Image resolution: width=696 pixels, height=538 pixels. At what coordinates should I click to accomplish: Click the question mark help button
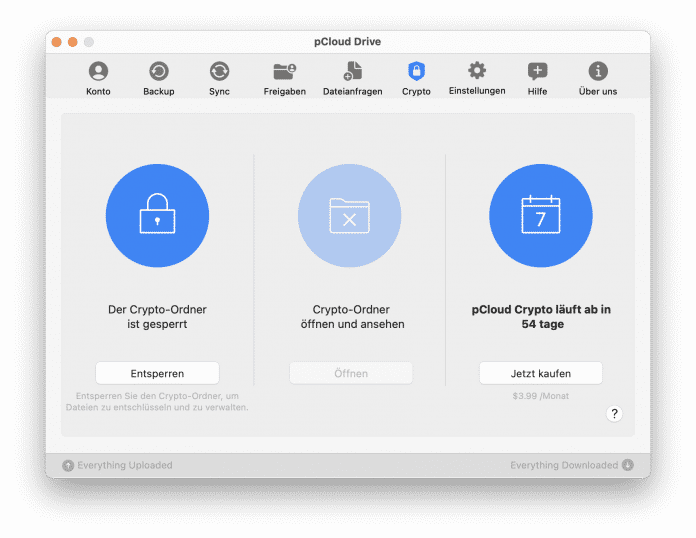[614, 414]
